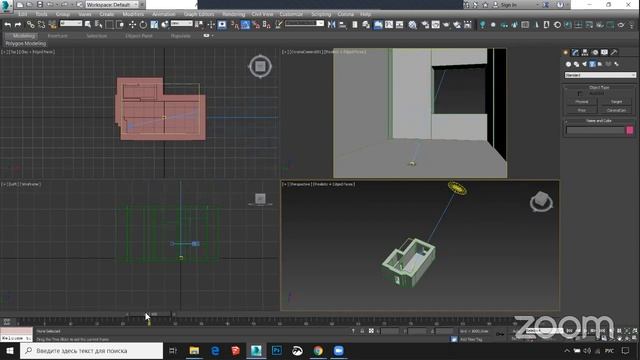Collapse the Name and Color rollout

[x=599, y=121]
